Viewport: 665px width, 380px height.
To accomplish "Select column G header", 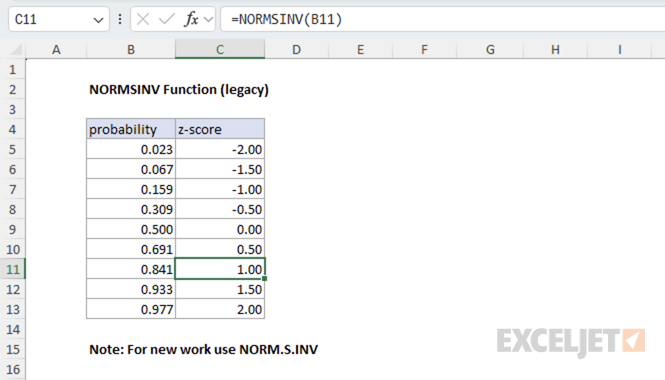I will click(490, 50).
